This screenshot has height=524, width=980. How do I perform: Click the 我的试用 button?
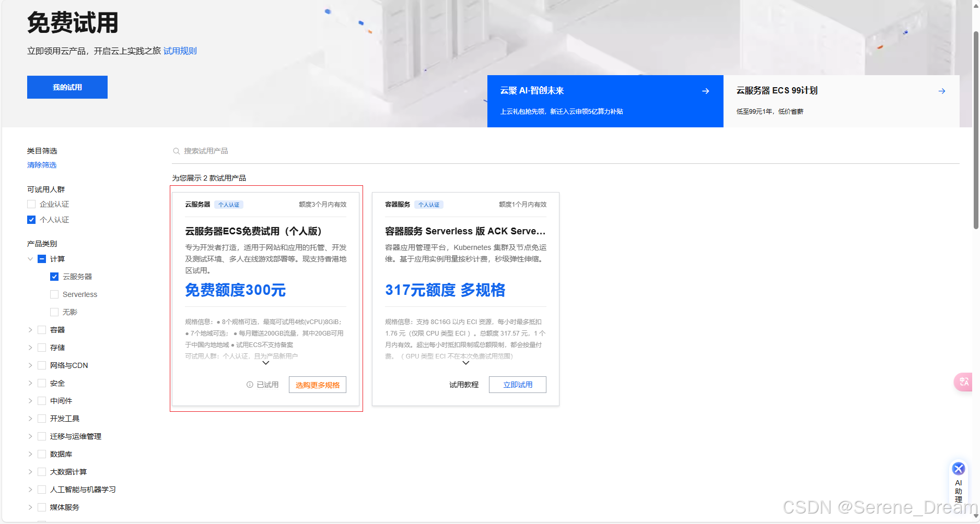[67, 87]
